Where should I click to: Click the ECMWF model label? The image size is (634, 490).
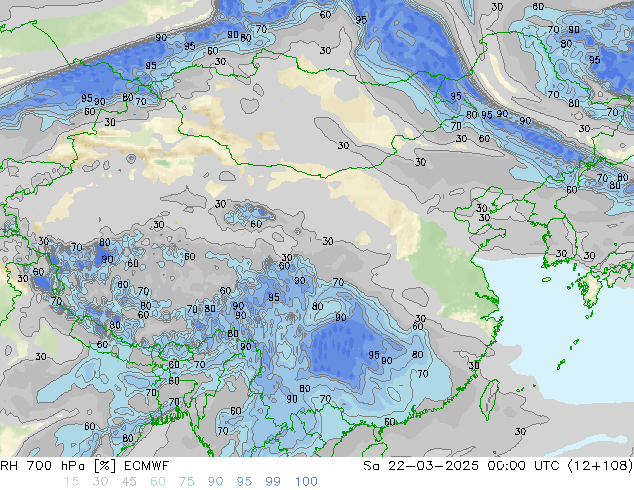click(x=146, y=466)
